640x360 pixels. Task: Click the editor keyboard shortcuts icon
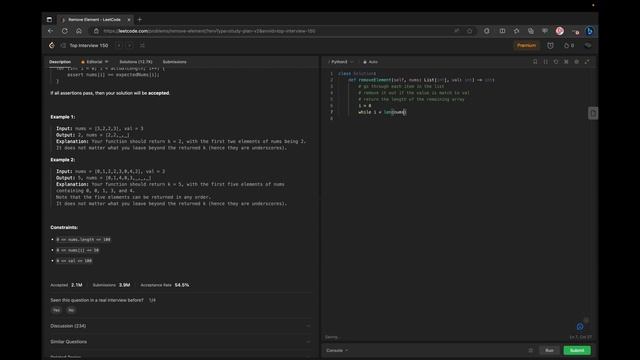pos(566,62)
